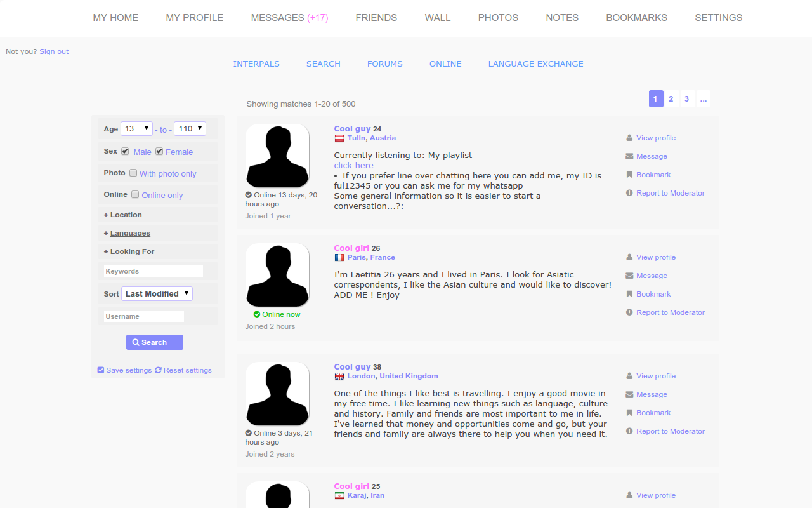Open the PHOTOS tab
812x508 pixels.
pyautogui.click(x=498, y=18)
